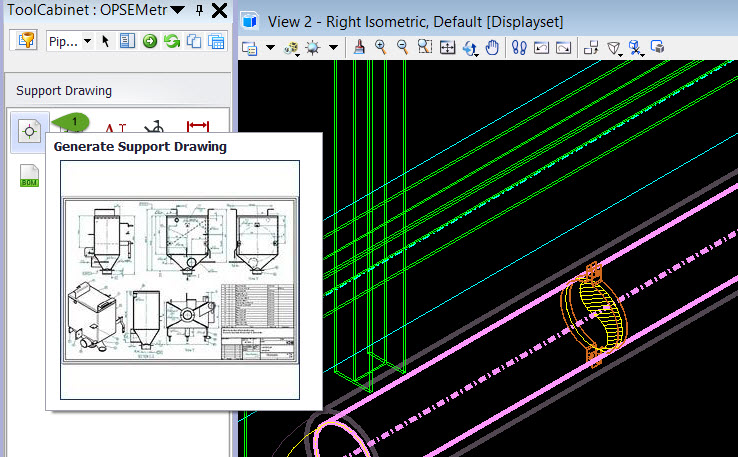The height and width of the screenshot is (457, 738).
Task: Expand the dropdown arrow beside brightness icon
Action: coord(334,47)
